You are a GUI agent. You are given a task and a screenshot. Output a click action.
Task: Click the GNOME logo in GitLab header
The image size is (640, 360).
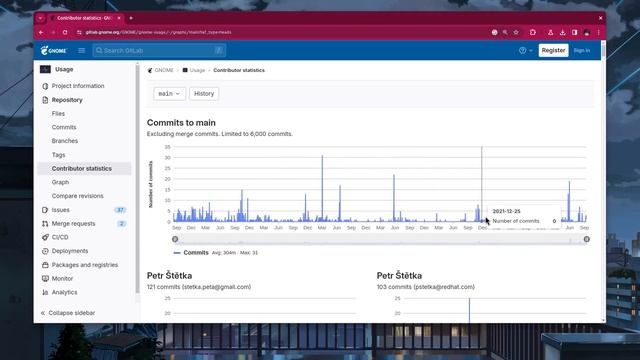coord(53,50)
